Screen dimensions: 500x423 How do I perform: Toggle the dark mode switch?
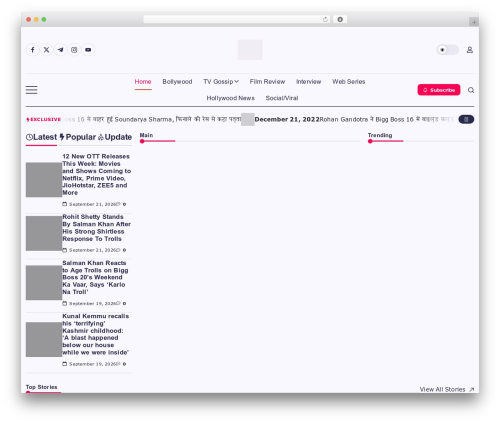448,50
